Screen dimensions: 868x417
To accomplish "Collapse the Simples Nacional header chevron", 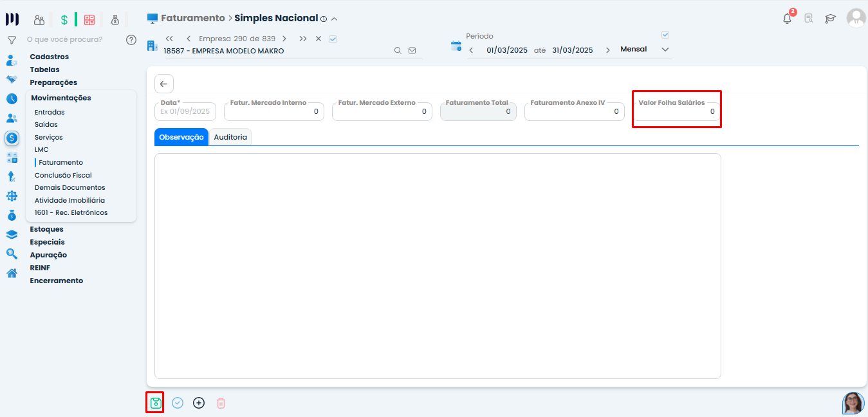I will (334, 19).
